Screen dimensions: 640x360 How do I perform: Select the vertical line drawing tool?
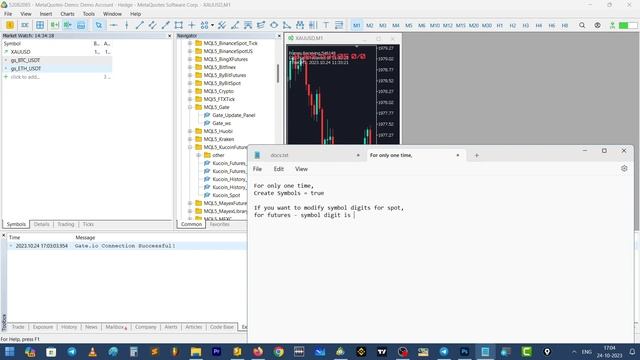(127, 25)
